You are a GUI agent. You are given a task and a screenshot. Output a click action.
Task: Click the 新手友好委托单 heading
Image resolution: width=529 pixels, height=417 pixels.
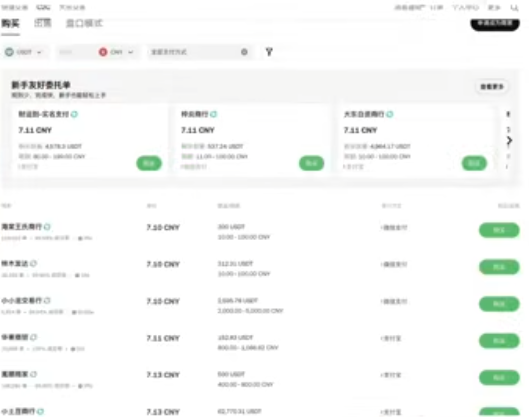pyautogui.click(x=41, y=85)
